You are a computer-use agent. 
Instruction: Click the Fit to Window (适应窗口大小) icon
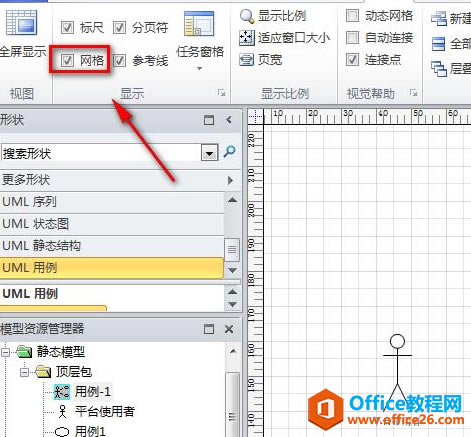[247, 38]
